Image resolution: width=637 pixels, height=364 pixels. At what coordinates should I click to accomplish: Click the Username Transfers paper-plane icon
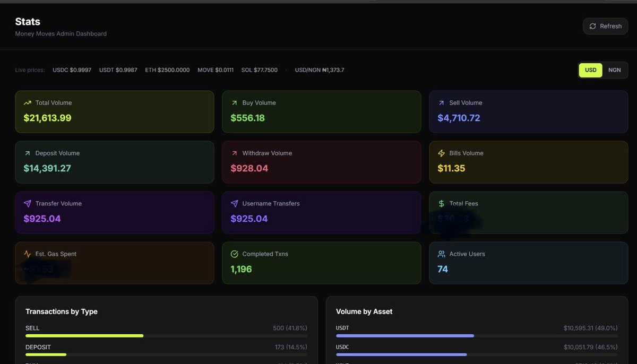pyautogui.click(x=234, y=204)
